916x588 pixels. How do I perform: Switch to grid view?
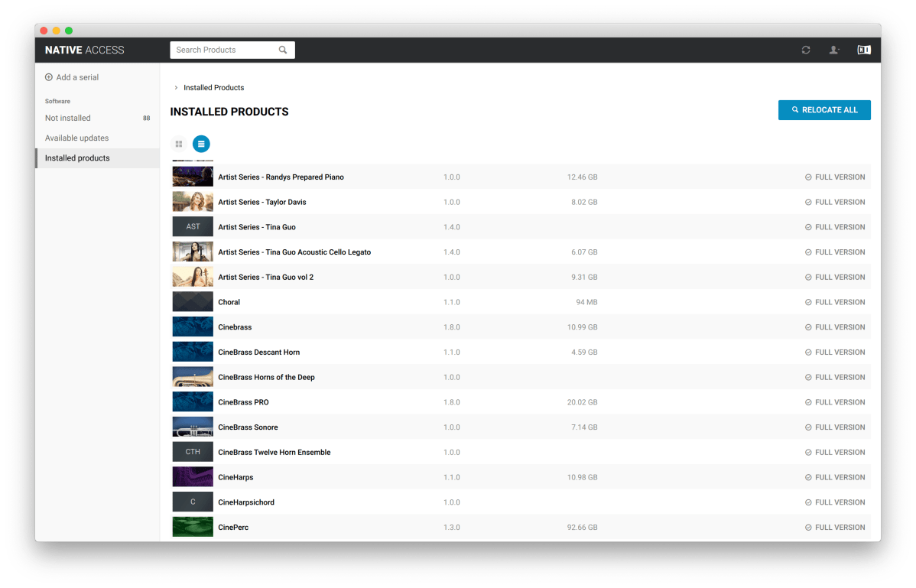pyautogui.click(x=179, y=144)
